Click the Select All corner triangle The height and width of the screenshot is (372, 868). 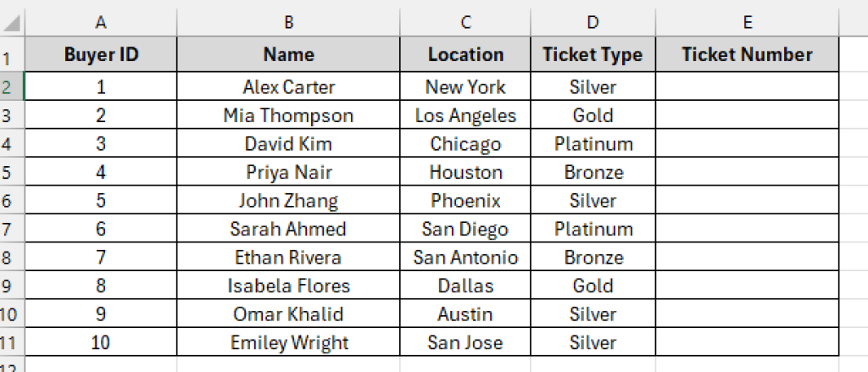[x=12, y=23]
